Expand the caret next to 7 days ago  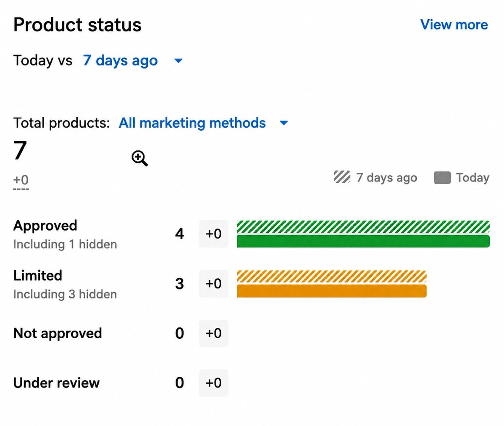[x=178, y=61]
